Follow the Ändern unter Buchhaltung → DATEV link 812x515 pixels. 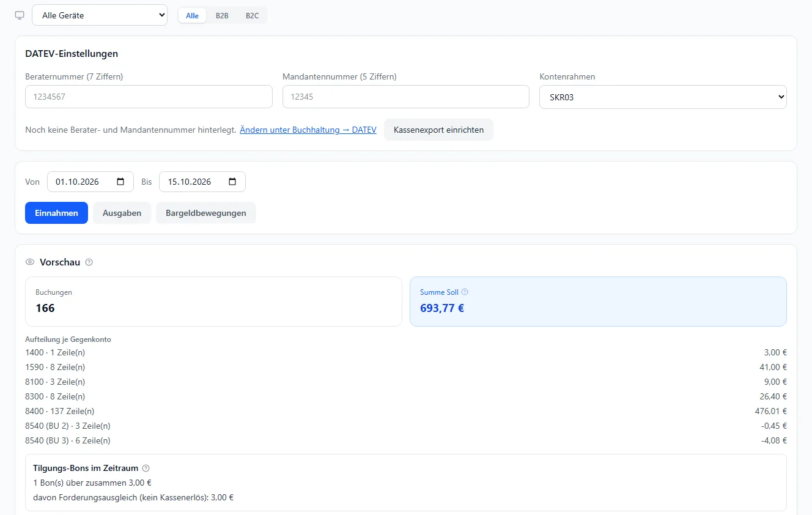(x=308, y=130)
